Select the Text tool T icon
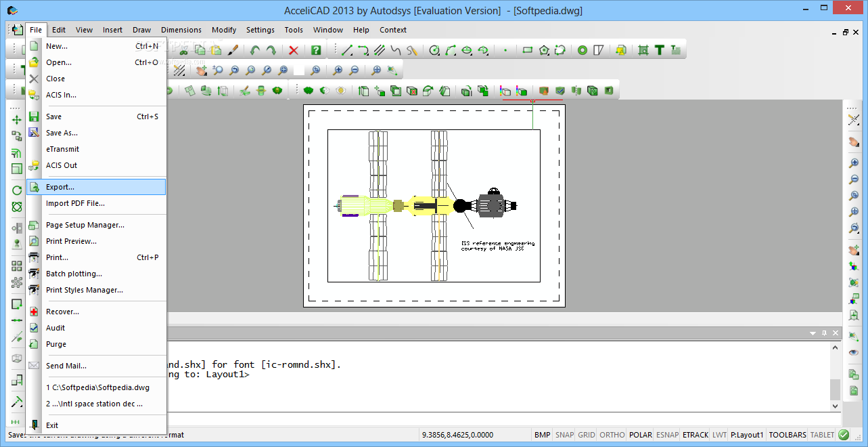Screen dimensions: 868x447 (x=660, y=50)
